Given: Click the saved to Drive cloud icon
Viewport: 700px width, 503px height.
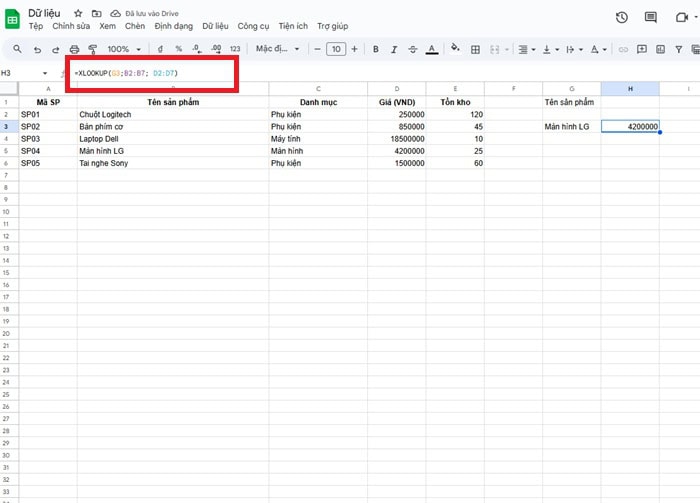Looking at the screenshot, I should pos(115,13).
